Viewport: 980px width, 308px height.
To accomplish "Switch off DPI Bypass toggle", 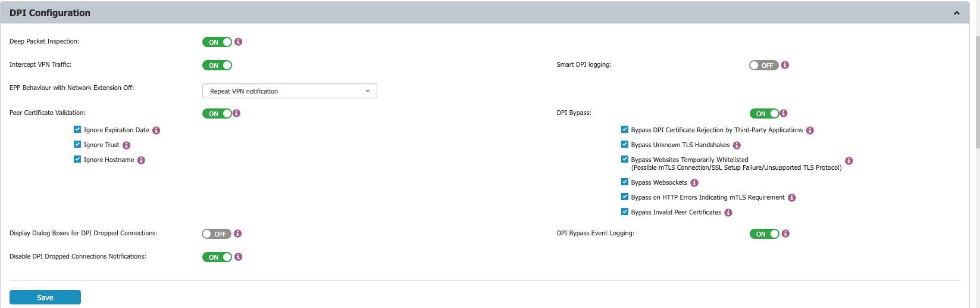I will [765, 114].
